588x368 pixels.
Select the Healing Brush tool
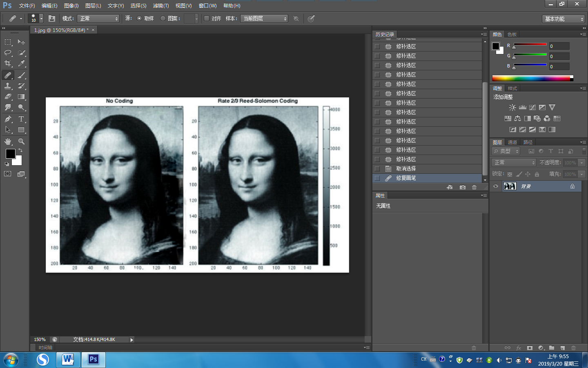click(8, 75)
